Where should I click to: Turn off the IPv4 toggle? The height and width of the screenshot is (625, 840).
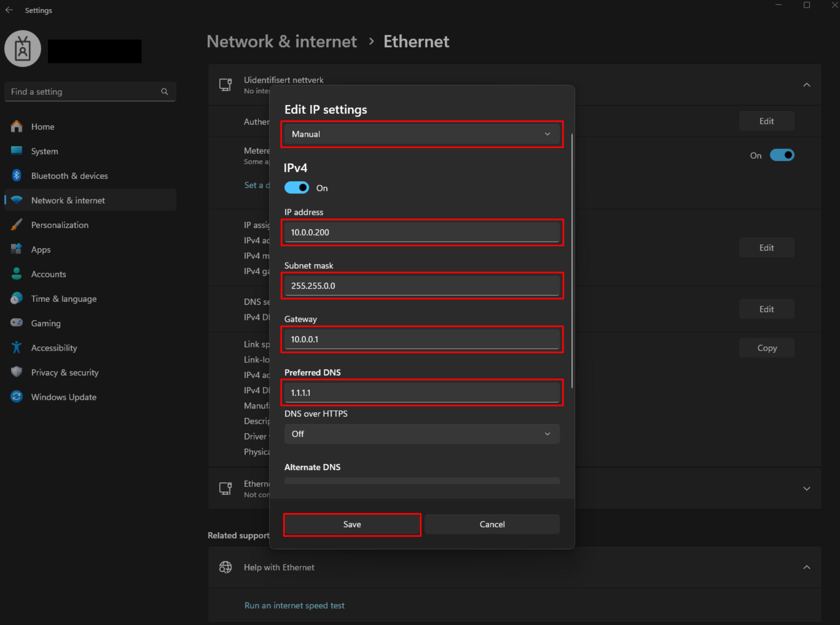(x=297, y=187)
